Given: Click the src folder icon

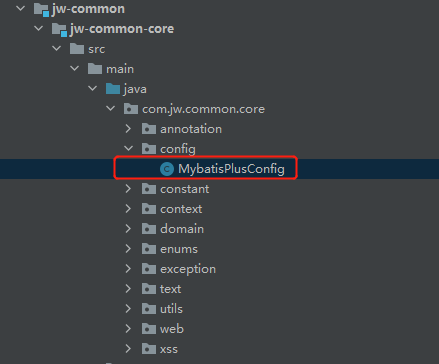Looking at the screenshot, I should [x=77, y=49].
